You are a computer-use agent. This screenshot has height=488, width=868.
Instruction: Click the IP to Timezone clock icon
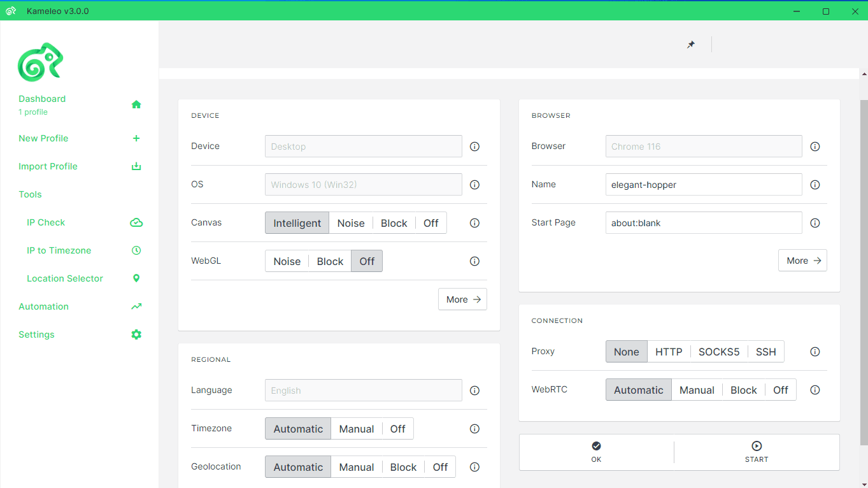[x=136, y=250]
